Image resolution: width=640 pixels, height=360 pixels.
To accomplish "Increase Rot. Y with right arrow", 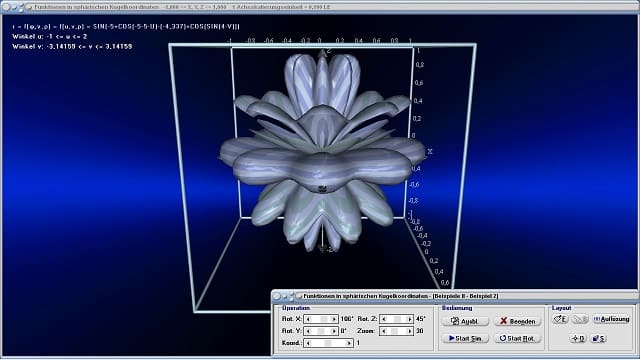I will tap(334, 331).
